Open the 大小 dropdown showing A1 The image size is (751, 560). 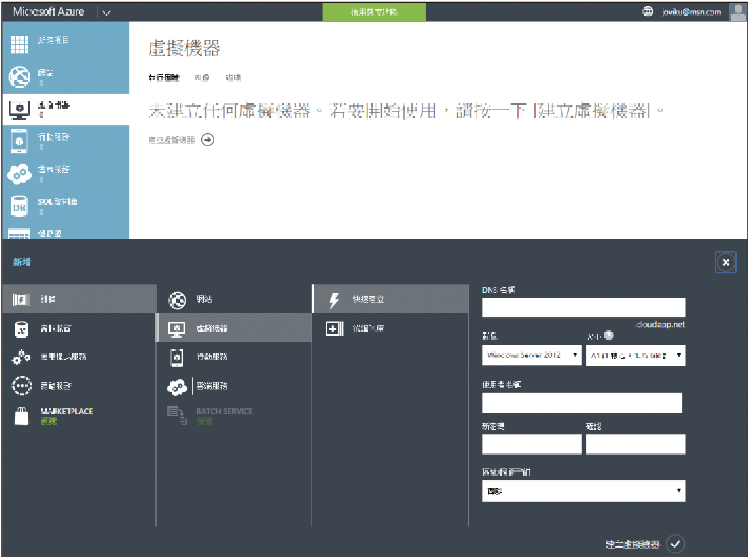(x=635, y=355)
